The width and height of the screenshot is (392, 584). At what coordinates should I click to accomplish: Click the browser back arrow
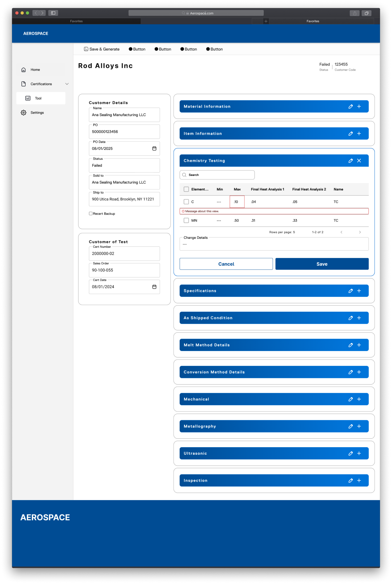pos(36,13)
